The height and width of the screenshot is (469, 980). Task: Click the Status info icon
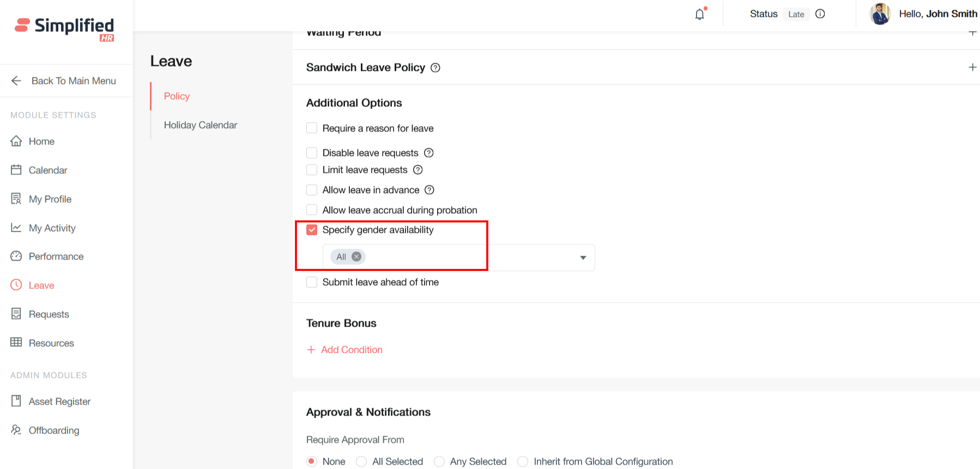[820, 14]
